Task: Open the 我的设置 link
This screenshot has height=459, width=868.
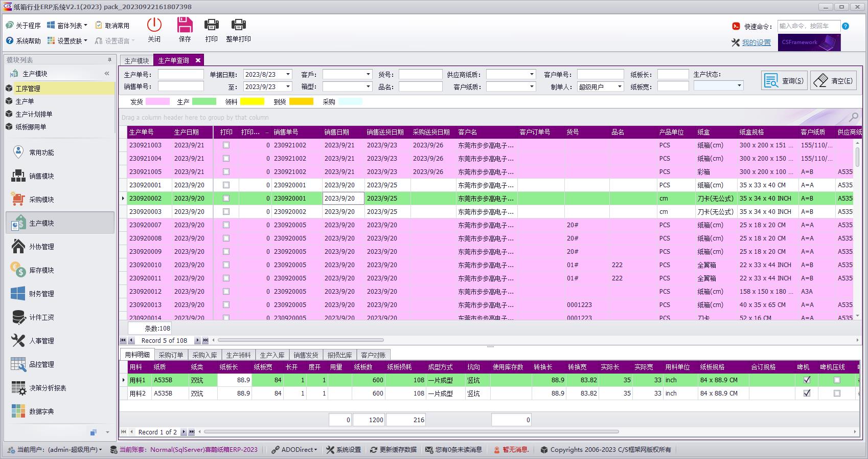Action: (756, 42)
